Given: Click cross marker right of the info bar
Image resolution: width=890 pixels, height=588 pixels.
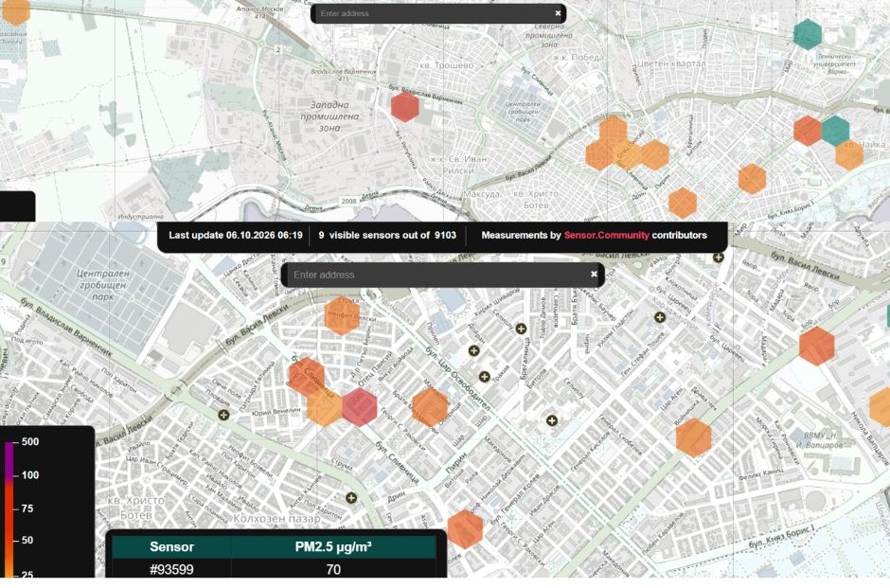Looking at the screenshot, I should [x=718, y=258].
